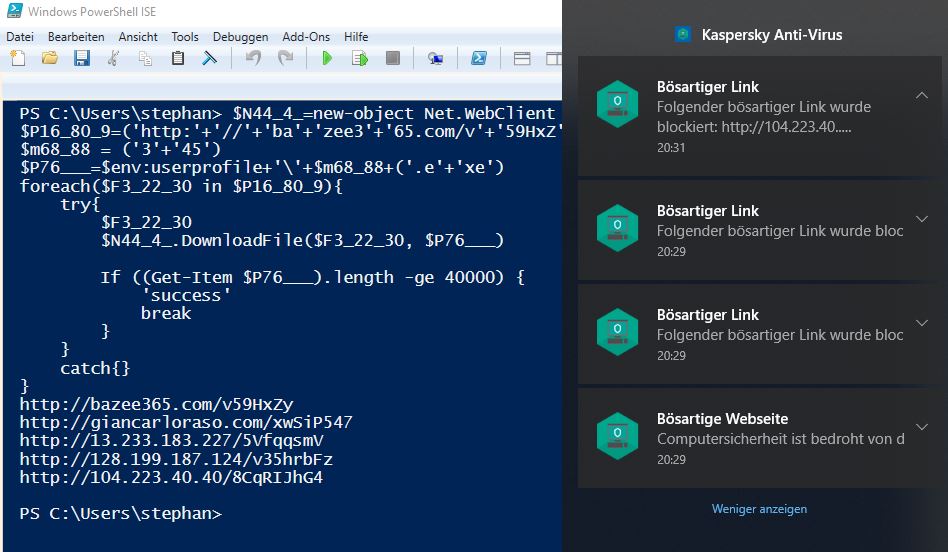Viewport: 948px width, 552px height.
Task: Show script pane on right layout icon
Action: point(554,58)
